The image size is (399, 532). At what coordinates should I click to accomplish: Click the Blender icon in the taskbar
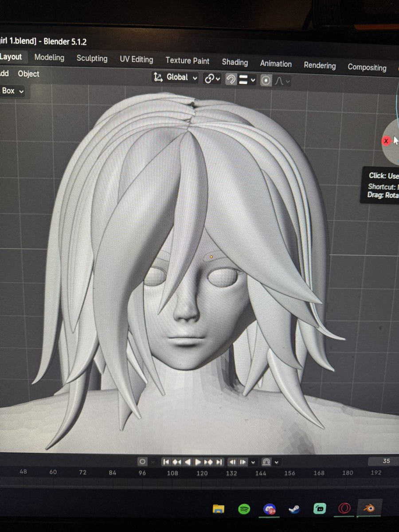point(369,508)
